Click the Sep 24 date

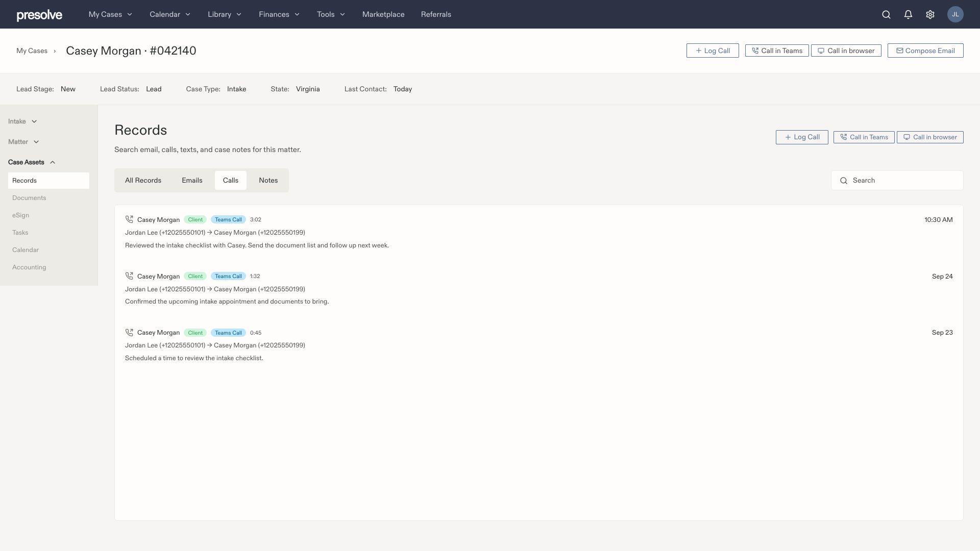pyautogui.click(x=942, y=277)
